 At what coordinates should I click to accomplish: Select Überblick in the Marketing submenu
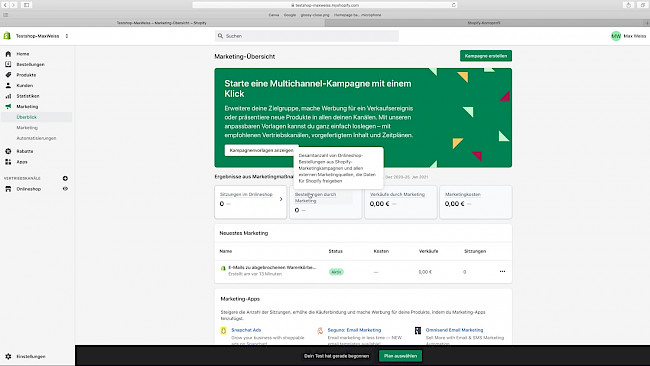[x=27, y=117]
